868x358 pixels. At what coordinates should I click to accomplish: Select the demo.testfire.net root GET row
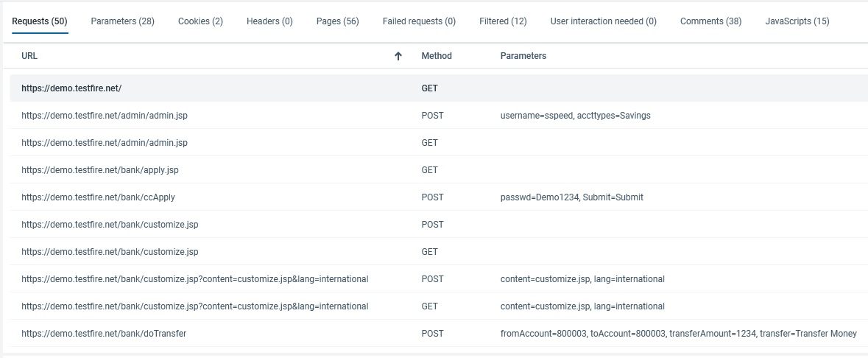click(71, 88)
